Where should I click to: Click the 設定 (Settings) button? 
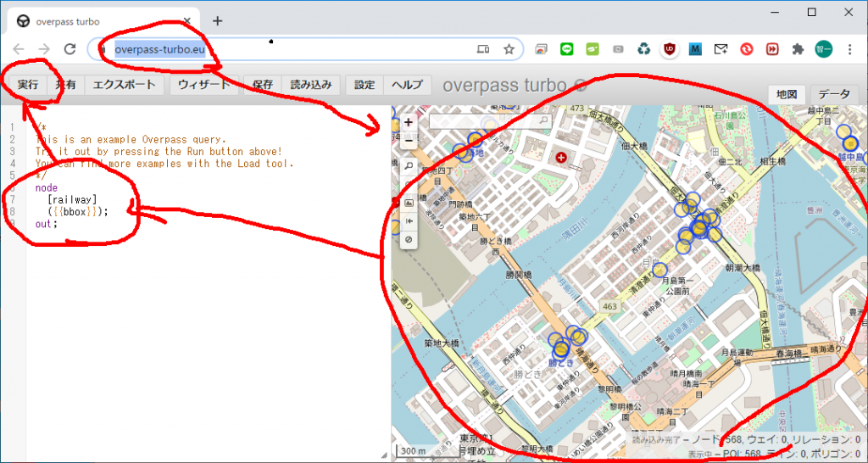pyautogui.click(x=364, y=85)
